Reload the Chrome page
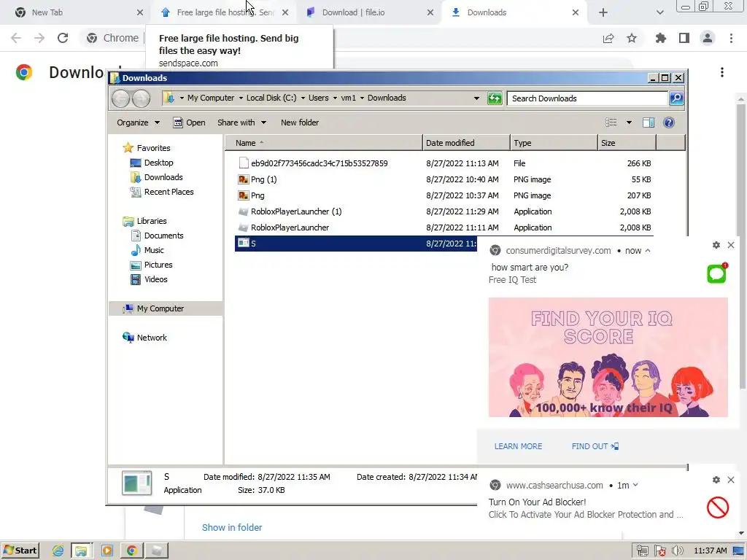The width and height of the screenshot is (747, 560). point(63,38)
